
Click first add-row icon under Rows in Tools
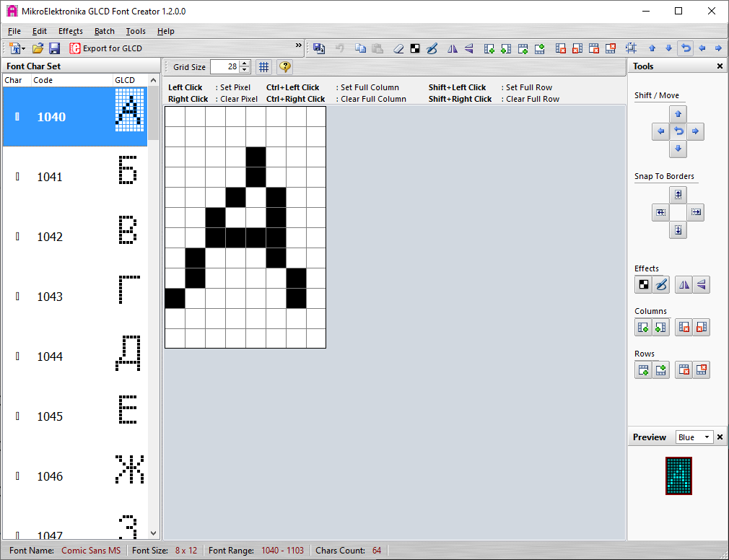click(643, 370)
